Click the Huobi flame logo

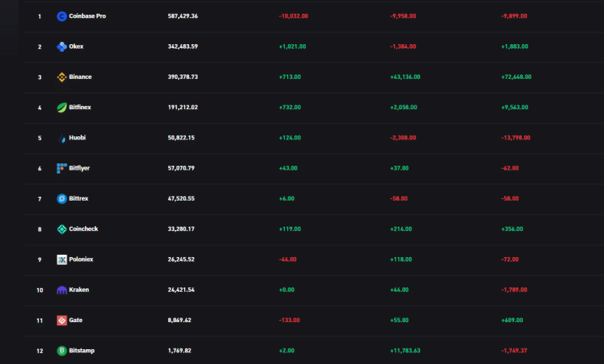tap(62, 138)
